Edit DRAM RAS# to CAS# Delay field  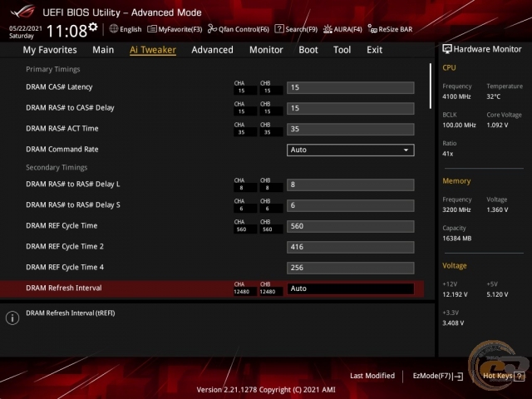pyautogui.click(x=351, y=108)
